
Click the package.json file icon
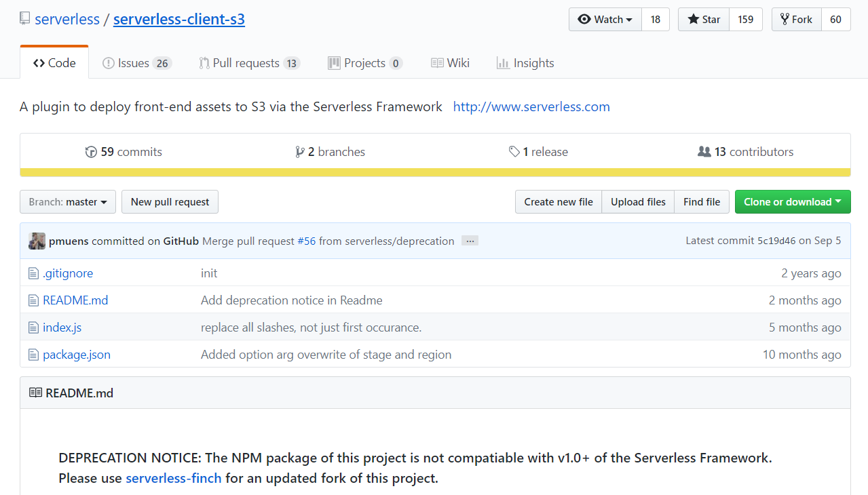click(33, 355)
